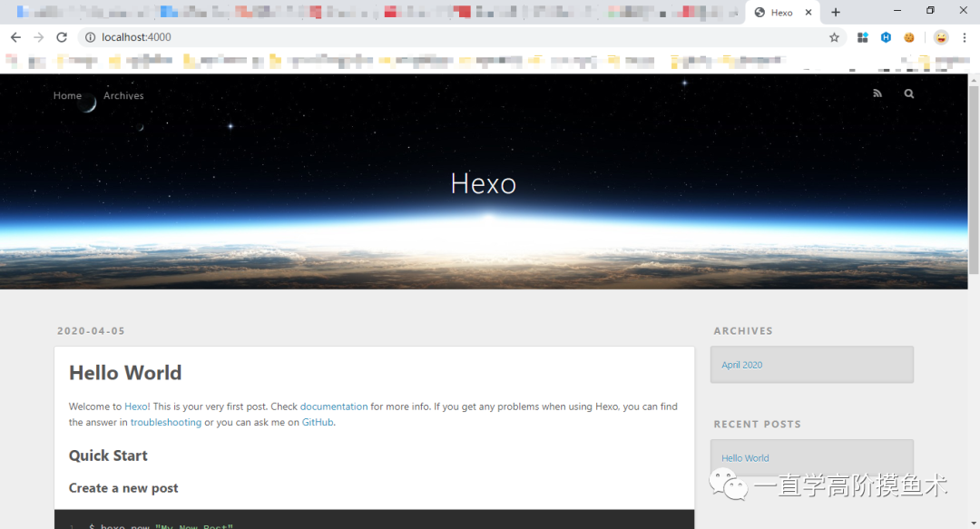Open April 2020 archive in sidebar
This screenshot has height=529, width=980.
(742, 365)
